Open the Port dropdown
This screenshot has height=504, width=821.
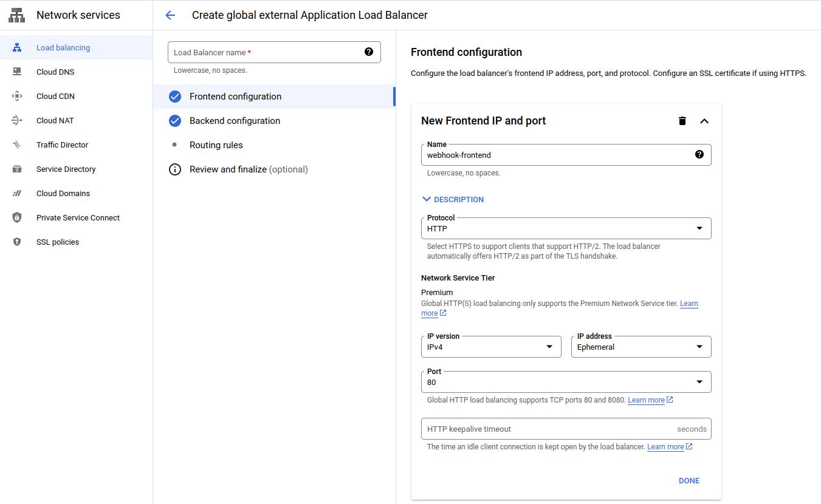[x=566, y=382]
